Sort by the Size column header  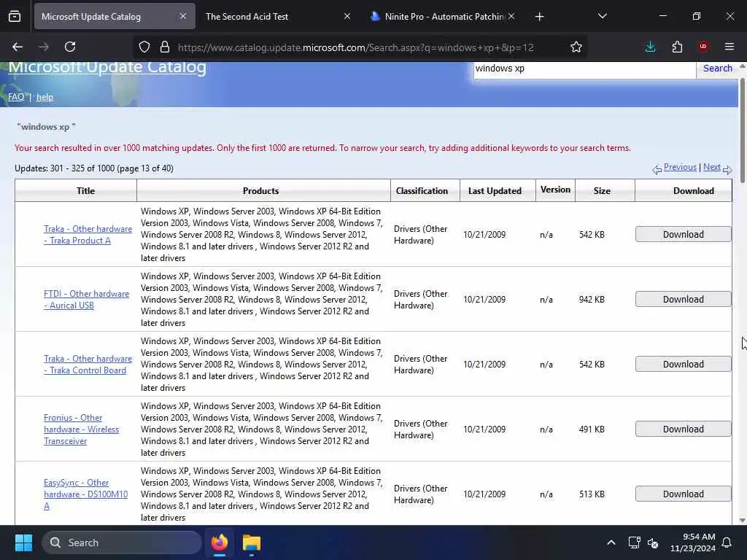602,191
